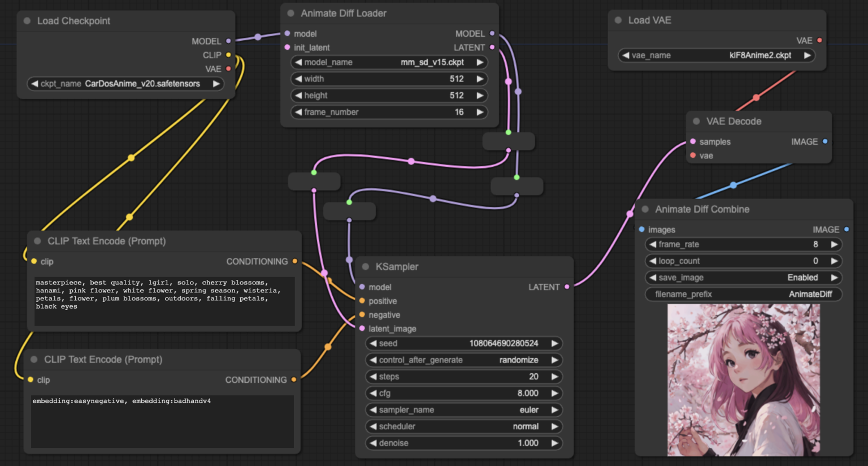Click the right arrow to increase frame_rate
This screenshot has width=868, height=466.
835,244
